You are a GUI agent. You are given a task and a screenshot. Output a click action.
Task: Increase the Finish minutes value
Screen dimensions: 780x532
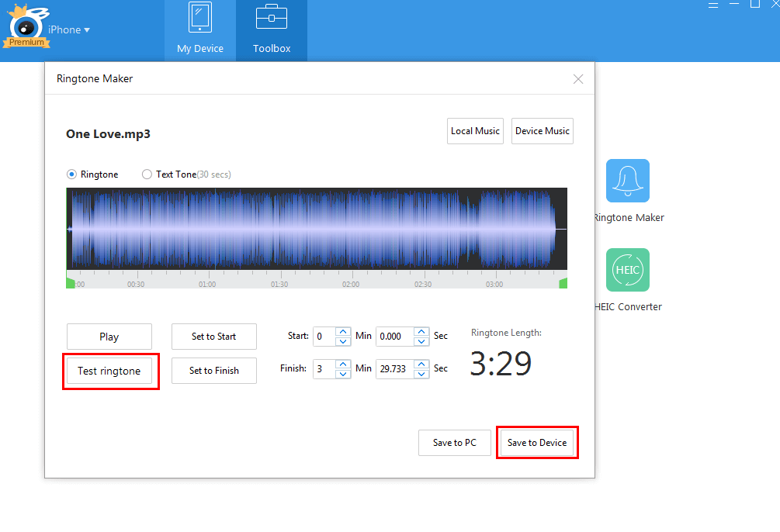click(x=343, y=364)
